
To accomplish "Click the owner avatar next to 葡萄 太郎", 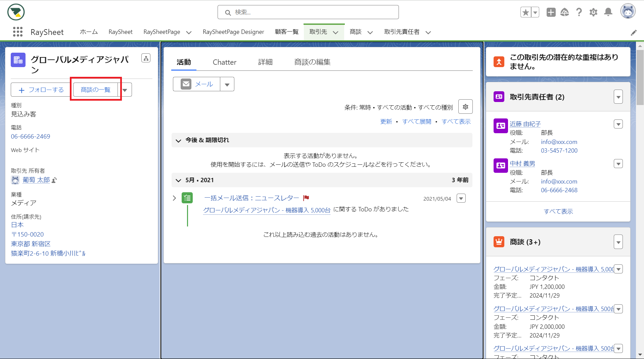I will [15, 180].
